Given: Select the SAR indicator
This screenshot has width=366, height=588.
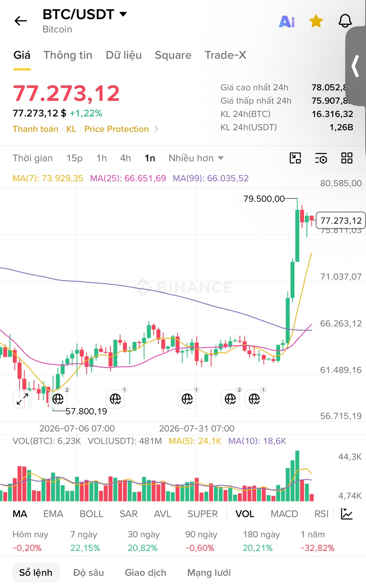Looking at the screenshot, I should pyautogui.click(x=129, y=514).
